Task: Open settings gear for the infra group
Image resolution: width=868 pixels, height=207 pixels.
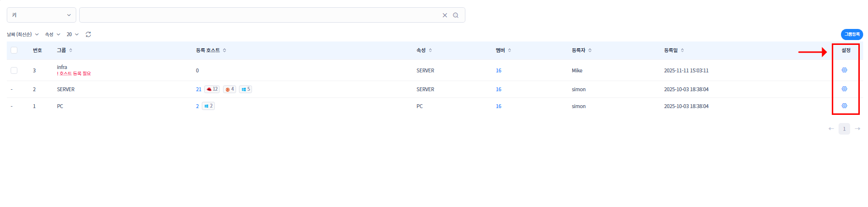Action: click(844, 70)
